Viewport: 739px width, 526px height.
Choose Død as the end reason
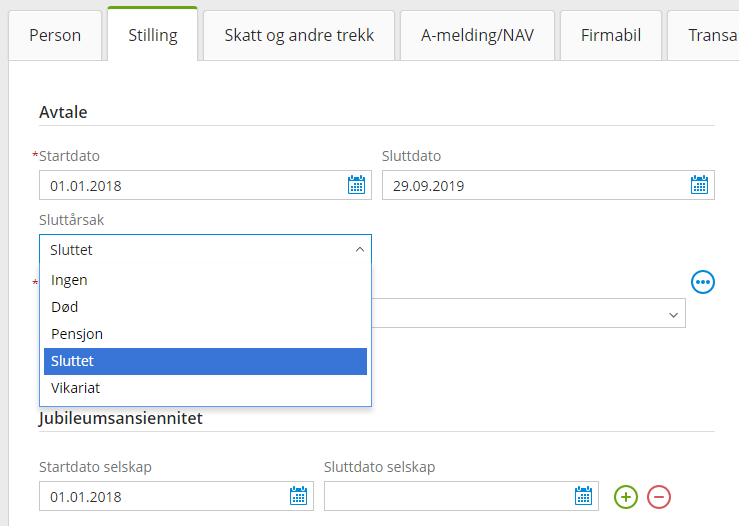click(65, 307)
